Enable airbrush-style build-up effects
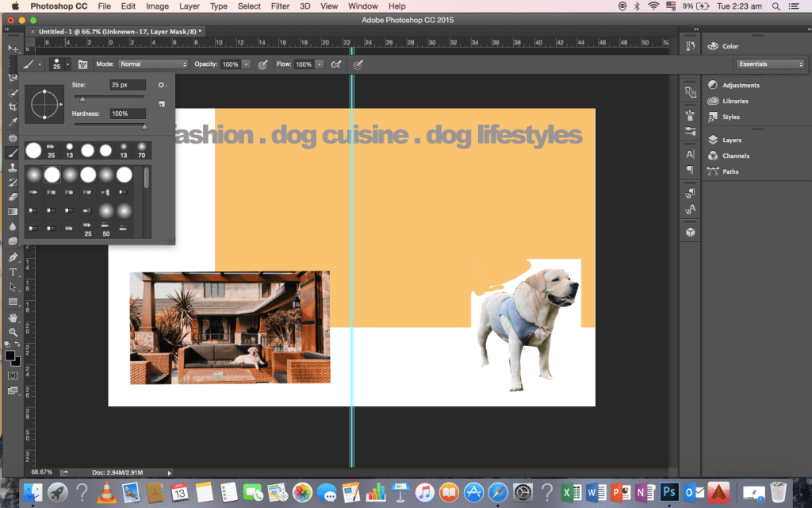This screenshot has width=812, height=508. tap(335, 63)
